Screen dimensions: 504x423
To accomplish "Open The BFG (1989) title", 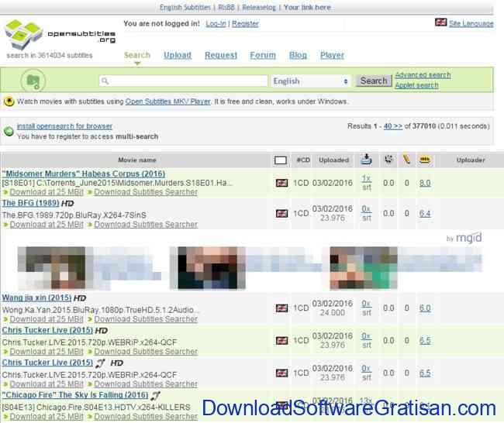I will [x=30, y=203].
